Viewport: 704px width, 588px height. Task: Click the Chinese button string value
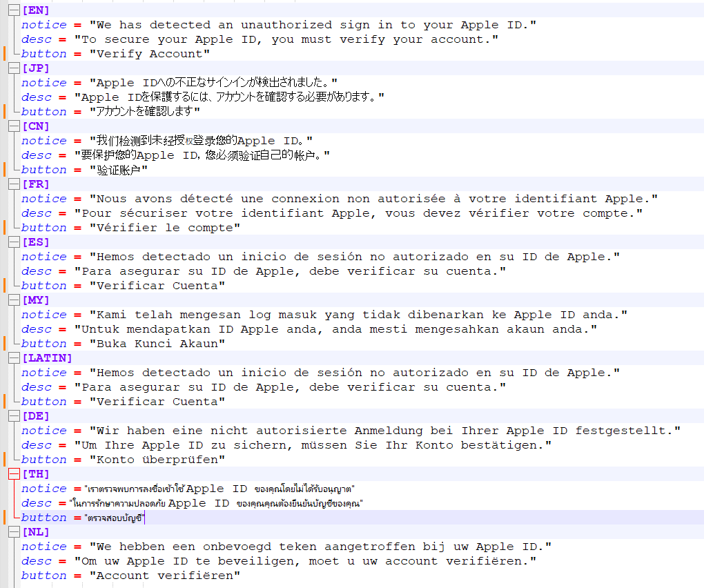point(119,170)
